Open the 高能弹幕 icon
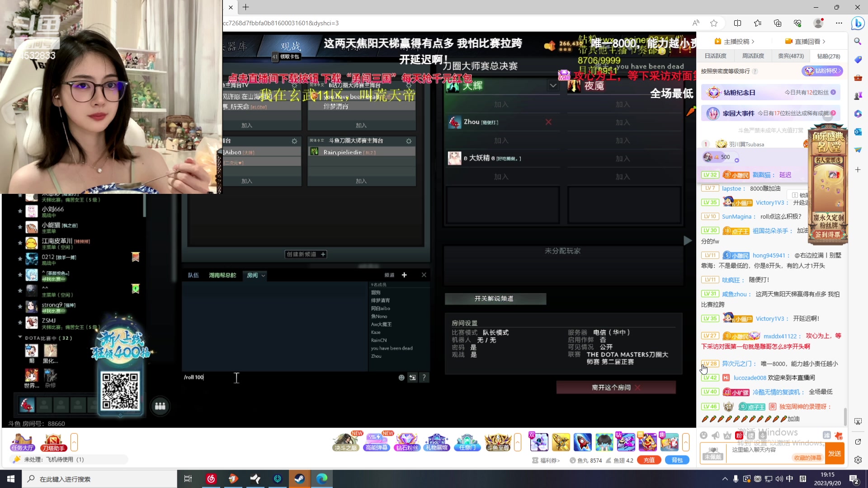 (377, 442)
